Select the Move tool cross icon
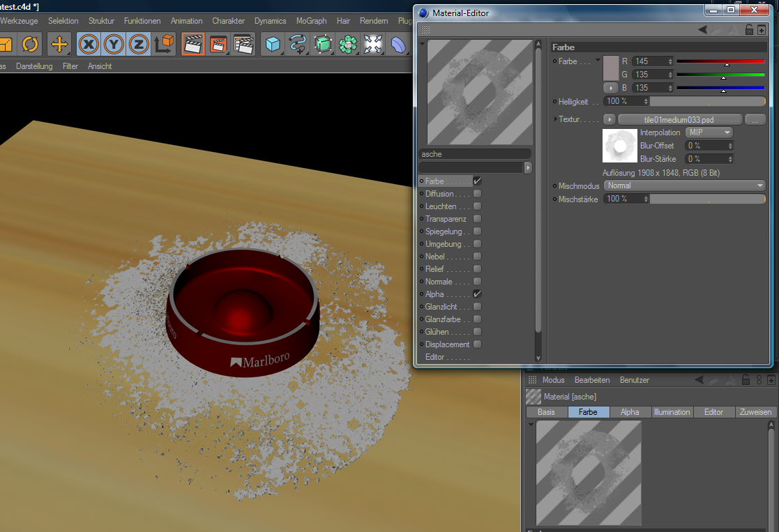Screen dimensions: 779x532 coord(59,44)
